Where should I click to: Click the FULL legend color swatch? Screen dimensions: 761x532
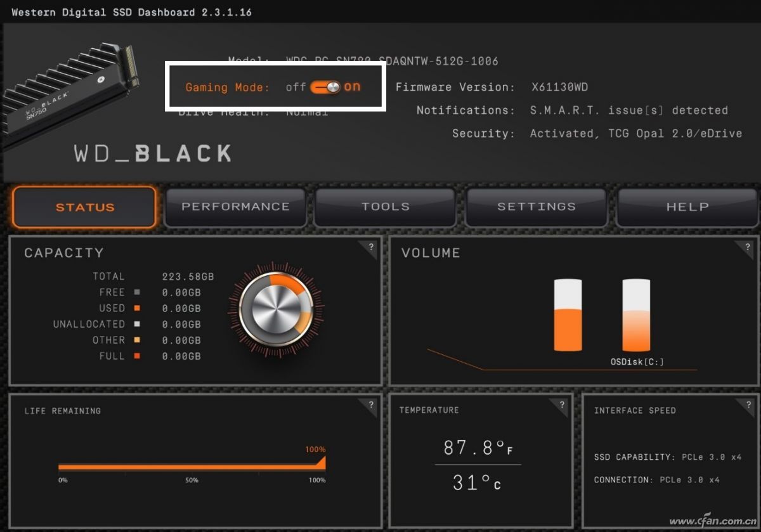137,356
